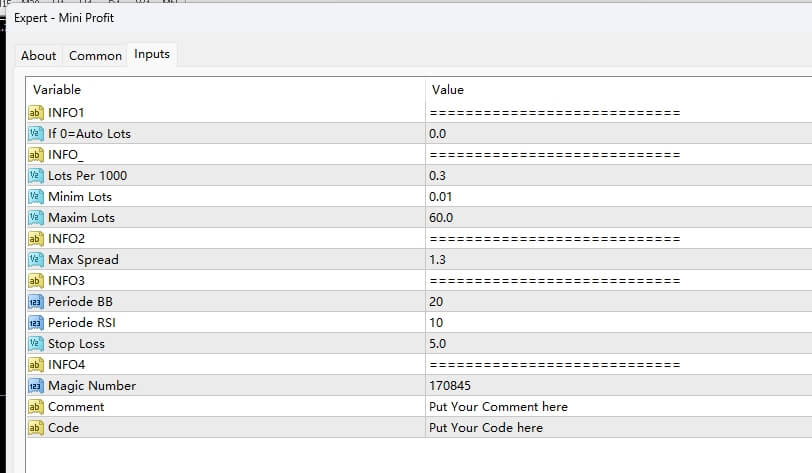
Task: Select the 'Put Your Comment here' value
Action: coord(498,406)
